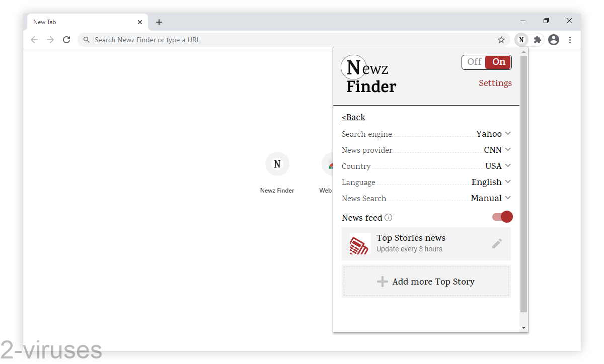Click the Chrome profile avatar icon

554,39
